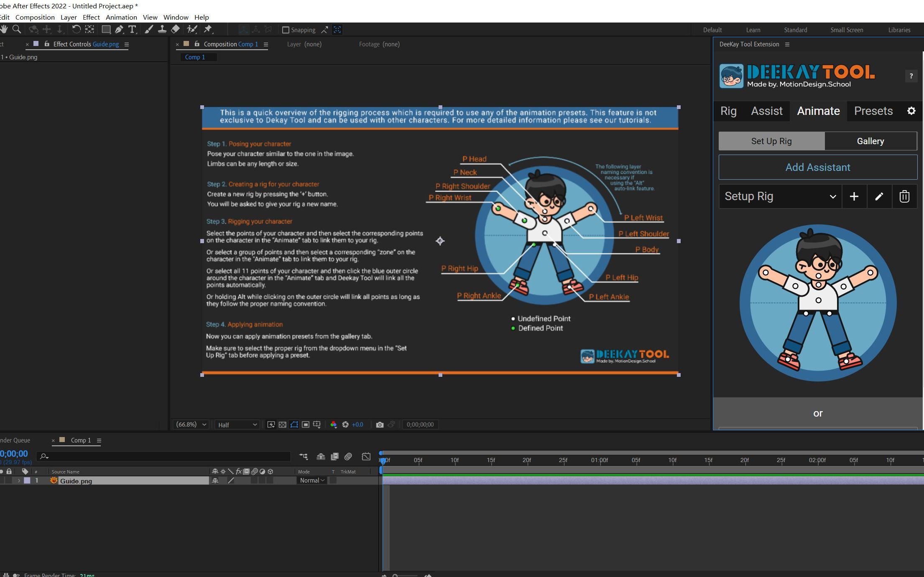Image resolution: width=924 pixels, height=577 pixels.
Task: Select the Pen tool in toolbar
Action: coord(119,29)
